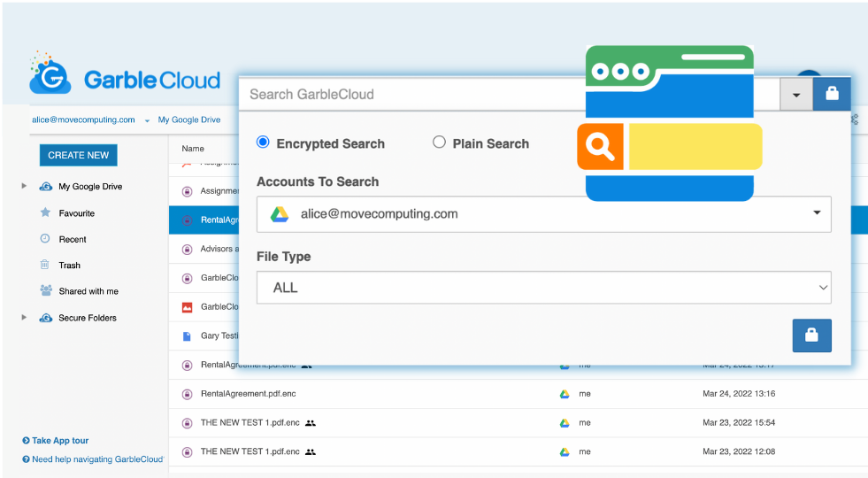The width and height of the screenshot is (868, 478).
Task: Click the Recent clock icon in sidebar
Action: [45, 239]
